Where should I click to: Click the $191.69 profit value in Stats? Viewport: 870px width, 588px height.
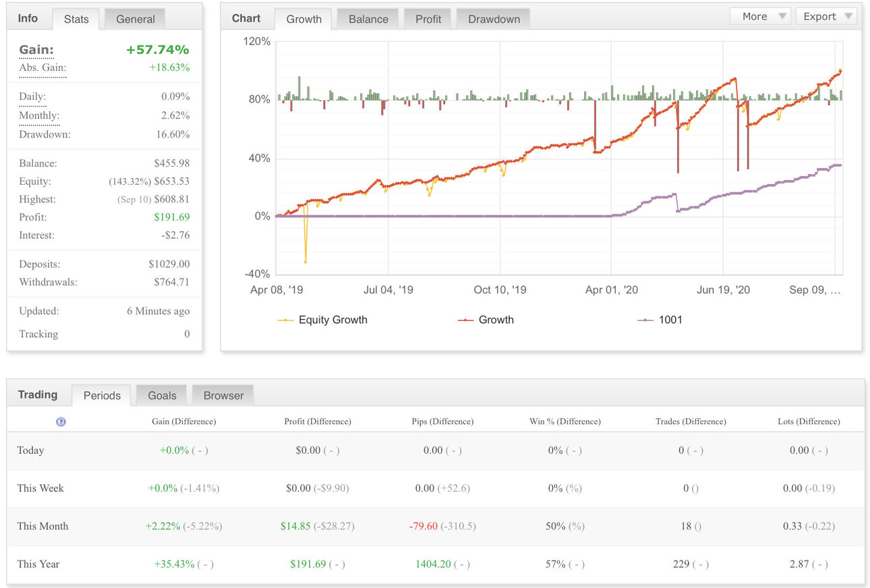coord(171,217)
